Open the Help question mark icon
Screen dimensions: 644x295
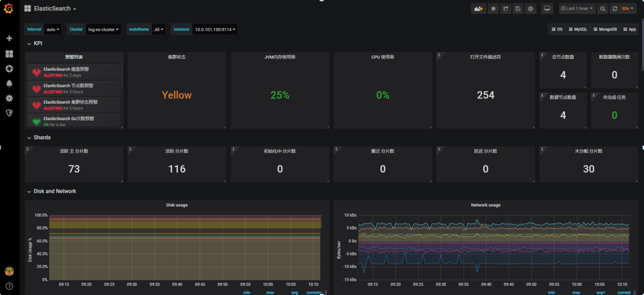pyautogui.click(x=9, y=286)
